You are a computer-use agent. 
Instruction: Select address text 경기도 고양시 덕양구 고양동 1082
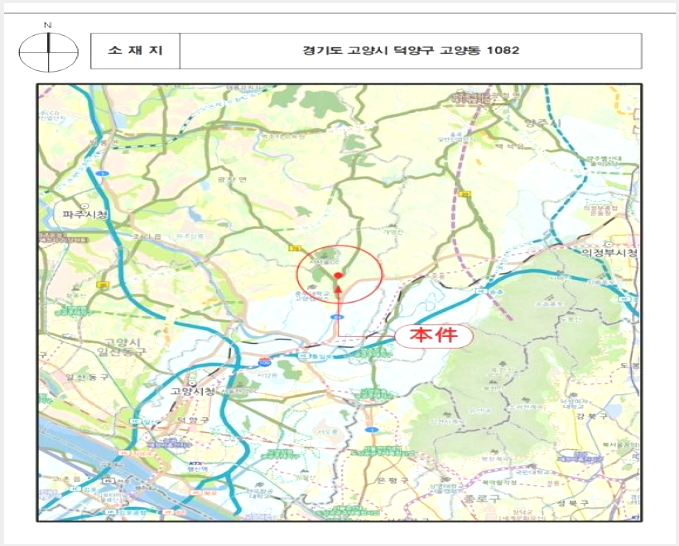(x=411, y=50)
